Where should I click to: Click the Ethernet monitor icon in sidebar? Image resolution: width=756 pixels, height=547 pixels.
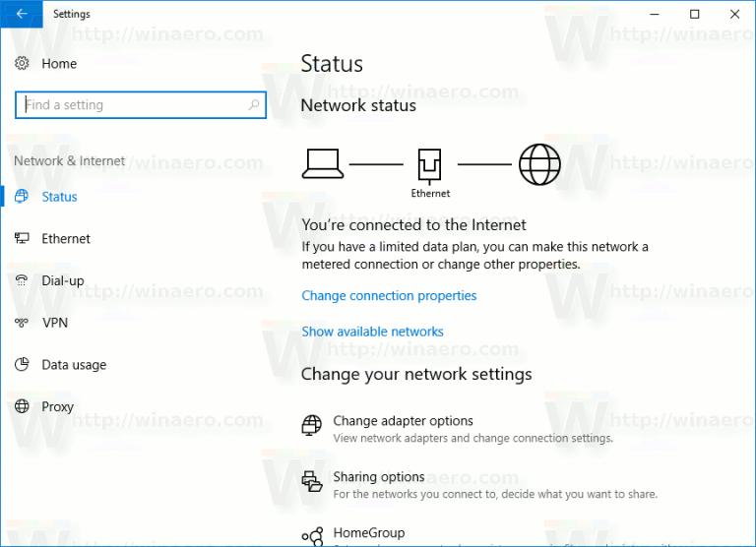pos(23,239)
